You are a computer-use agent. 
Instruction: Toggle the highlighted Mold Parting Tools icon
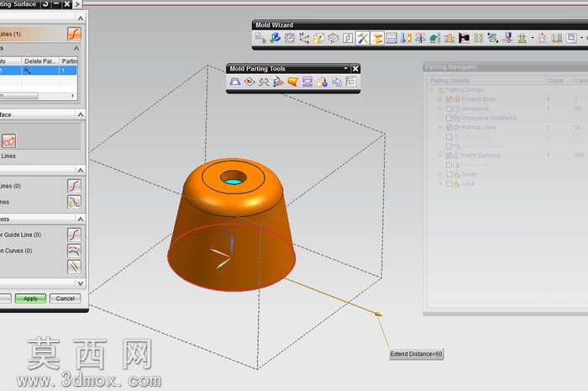pyautogui.click(x=377, y=38)
